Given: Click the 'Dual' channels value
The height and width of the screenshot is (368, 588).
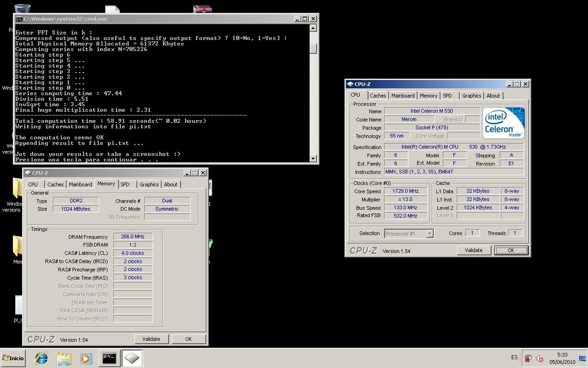Looking at the screenshot, I should click(x=167, y=201).
